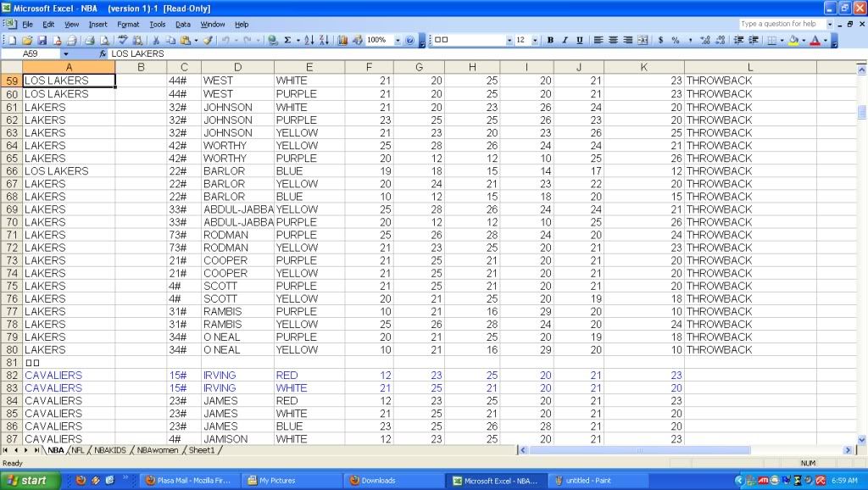
Task: Switch to the Plasa Mail Firefox taskbar window
Action: pos(189,481)
